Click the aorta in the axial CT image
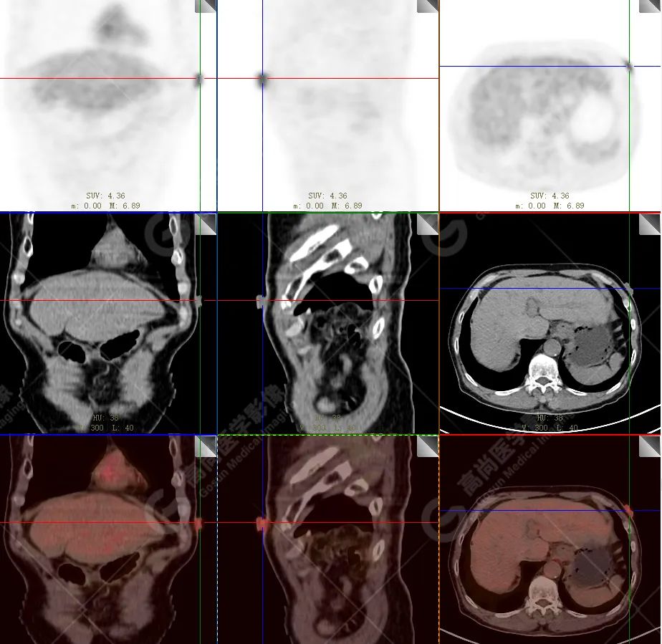This screenshot has width=662, height=644. [x=551, y=347]
